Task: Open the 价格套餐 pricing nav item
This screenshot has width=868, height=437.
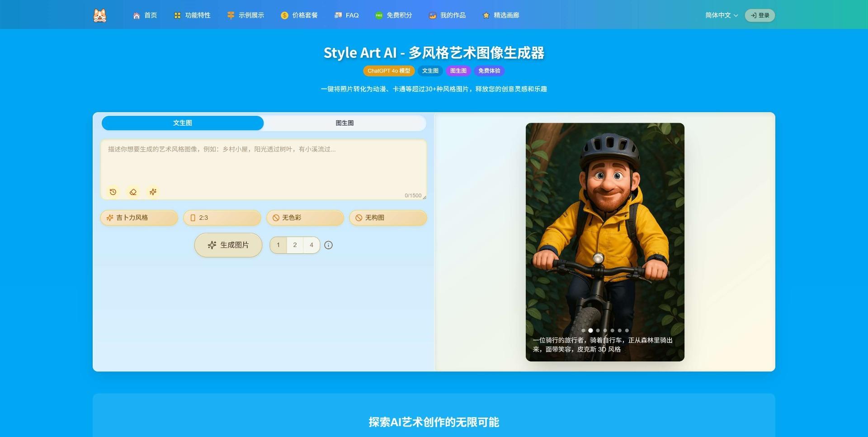Action: 299,15
